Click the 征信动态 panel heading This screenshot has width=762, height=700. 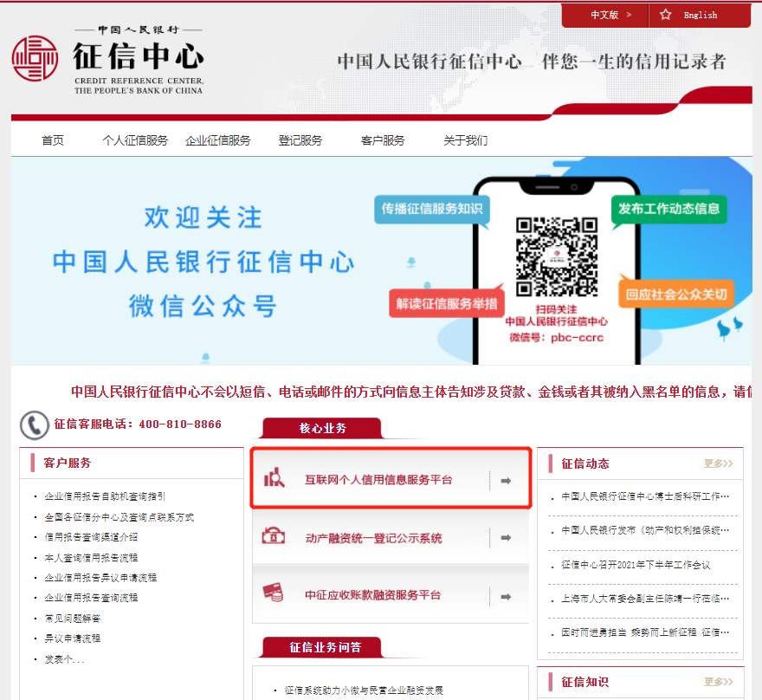click(x=585, y=463)
